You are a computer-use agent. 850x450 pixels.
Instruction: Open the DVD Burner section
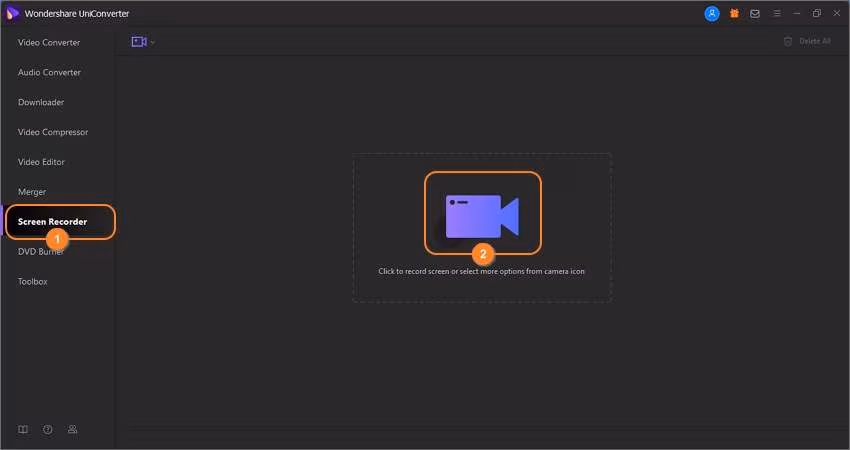click(41, 252)
